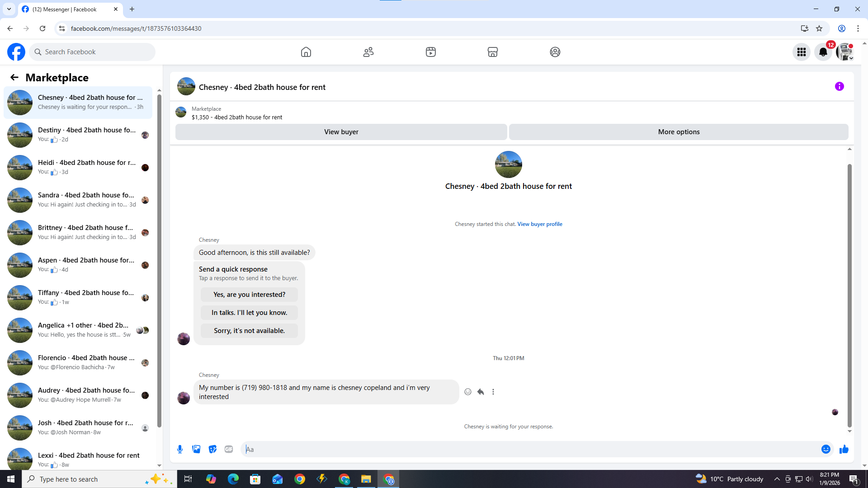This screenshot has width=868, height=488.
Task: Click the View buyer profile link
Action: [x=539, y=224]
